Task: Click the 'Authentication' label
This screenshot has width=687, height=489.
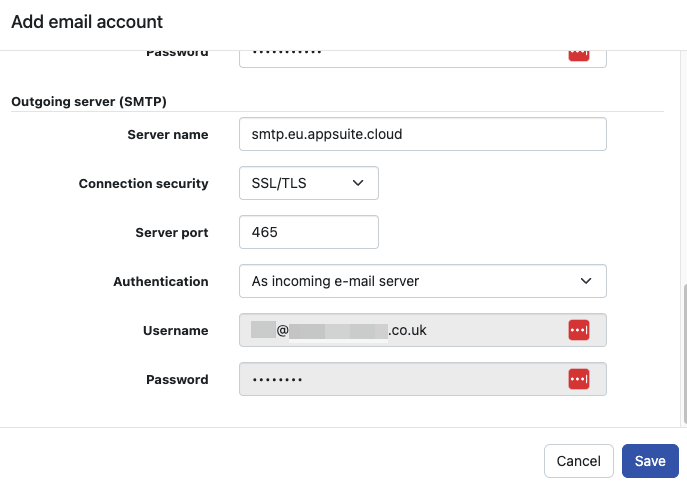Action: point(160,281)
